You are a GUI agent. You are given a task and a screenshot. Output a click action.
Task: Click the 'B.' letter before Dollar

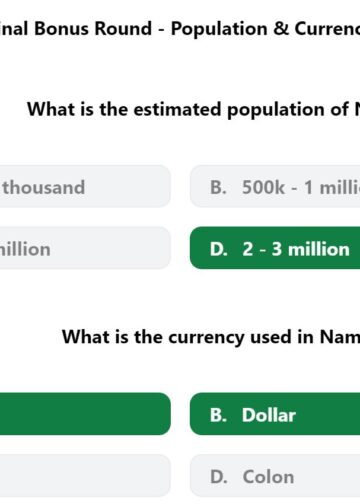point(218,415)
